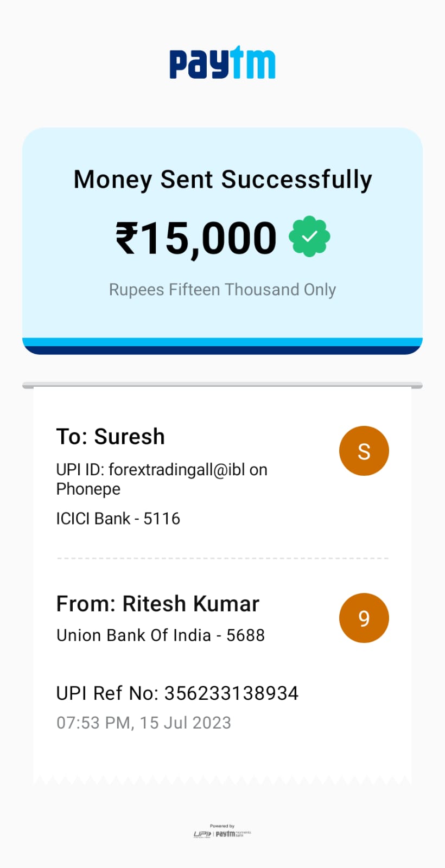Image resolution: width=445 pixels, height=868 pixels.
Task: Tap "Rupees Fifteen Thousand Only" text
Action: 223,290
